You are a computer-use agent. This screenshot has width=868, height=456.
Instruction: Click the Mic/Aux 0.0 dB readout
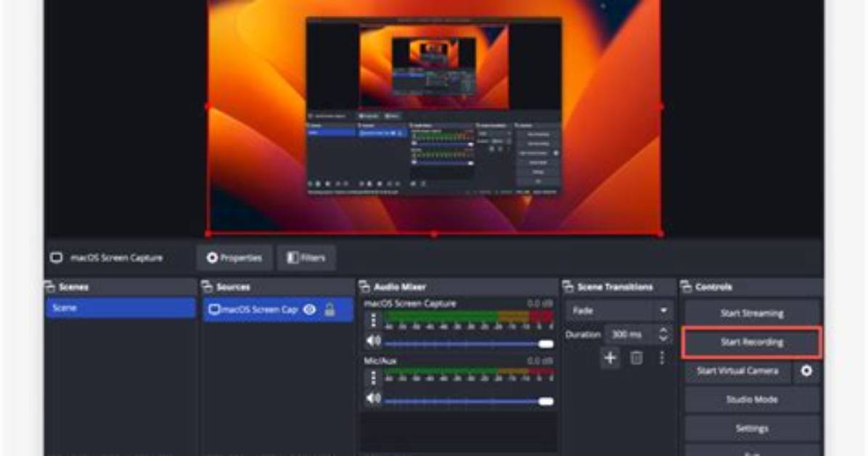pos(539,361)
